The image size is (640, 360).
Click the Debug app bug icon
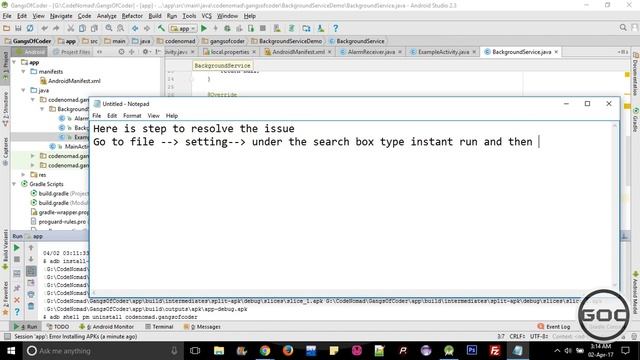click(227, 28)
